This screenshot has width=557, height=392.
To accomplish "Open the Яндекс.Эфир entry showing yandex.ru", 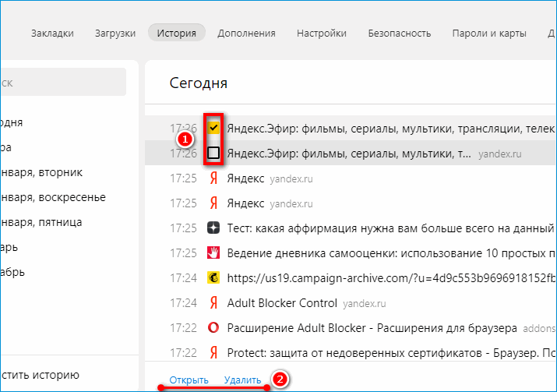I will coord(349,154).
